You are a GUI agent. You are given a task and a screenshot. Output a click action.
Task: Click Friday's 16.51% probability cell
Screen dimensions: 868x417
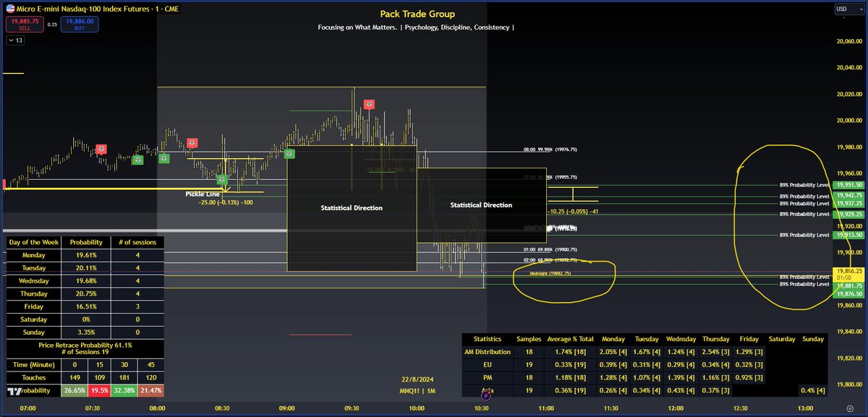point(85,306)
